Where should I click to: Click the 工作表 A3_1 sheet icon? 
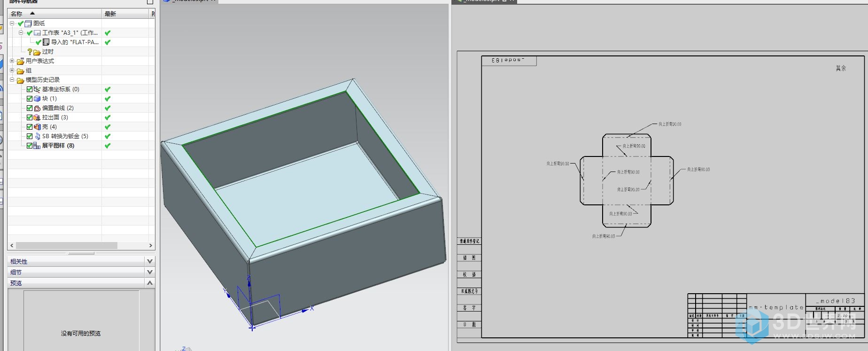pyautogui.click(x=37, y=33)
